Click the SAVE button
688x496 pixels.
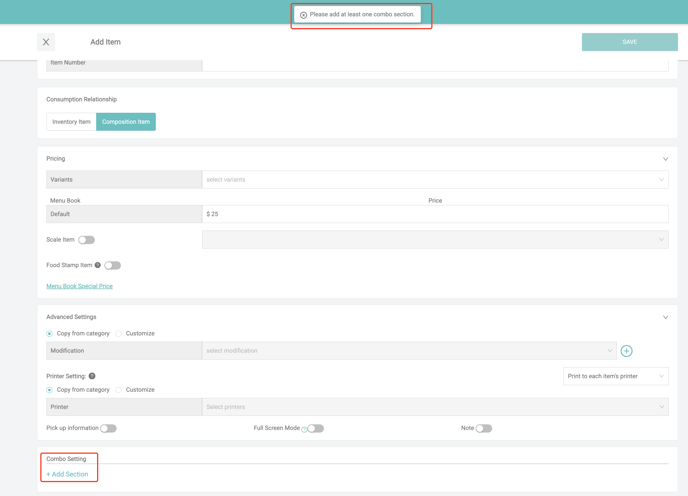pyautogui.click(x=629, y=42)
